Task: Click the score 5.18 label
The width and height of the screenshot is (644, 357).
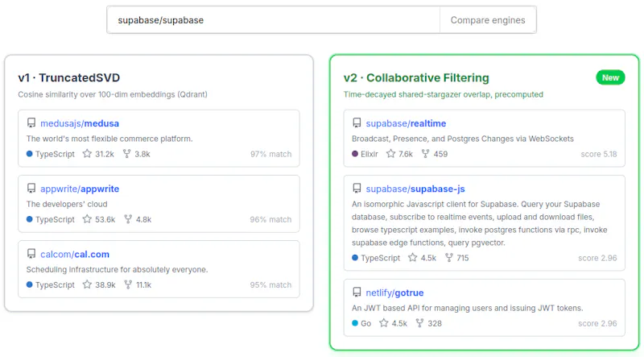Action: (x=599, y=154)
